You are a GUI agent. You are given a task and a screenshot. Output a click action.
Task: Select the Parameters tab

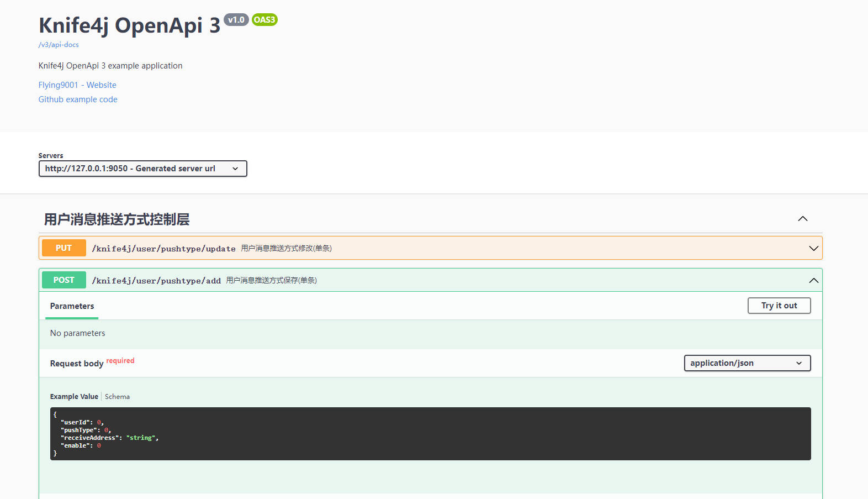72,306
